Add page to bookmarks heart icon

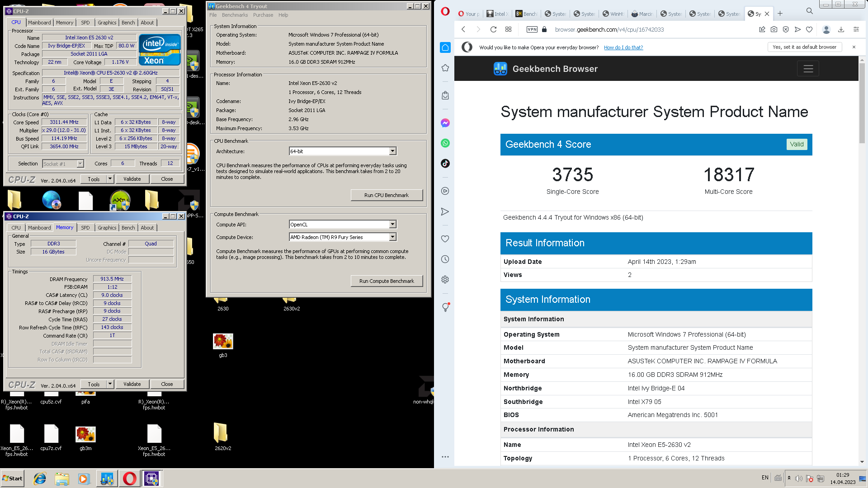click(809, 29)
